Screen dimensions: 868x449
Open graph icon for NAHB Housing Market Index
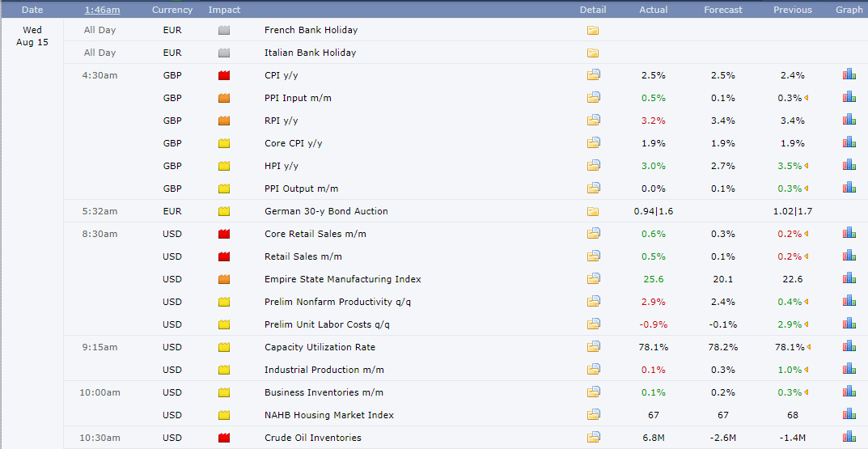(x=849, y=414)
